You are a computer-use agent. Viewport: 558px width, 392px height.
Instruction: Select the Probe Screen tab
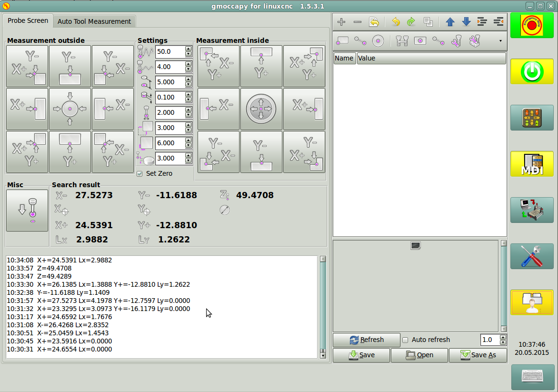tap(28, 21)
